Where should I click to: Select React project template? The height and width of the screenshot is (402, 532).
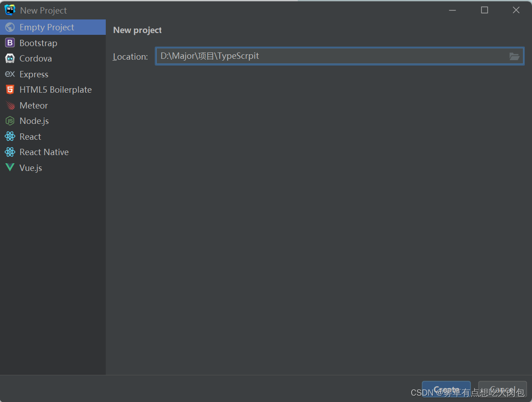pyautogui.click(x=53, y=137)
